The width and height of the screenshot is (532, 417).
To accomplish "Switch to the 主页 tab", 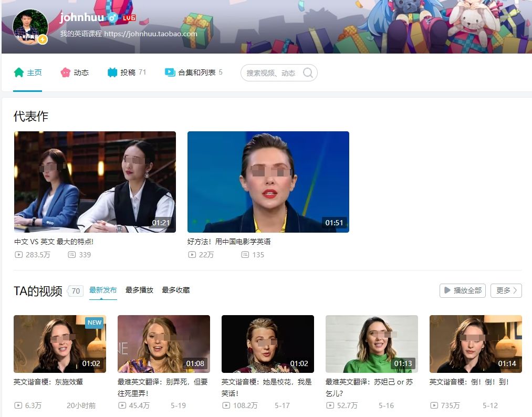I will pos(27,72).
